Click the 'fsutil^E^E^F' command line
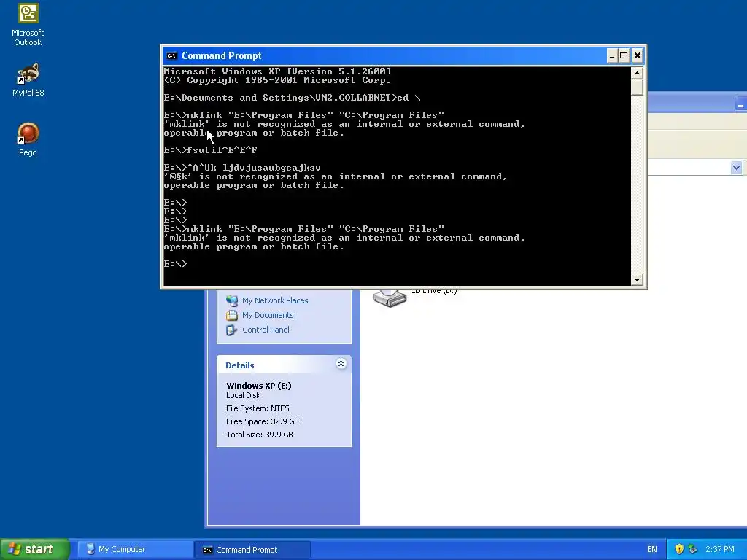Viewport: 747px width, 560px height. 210,150
